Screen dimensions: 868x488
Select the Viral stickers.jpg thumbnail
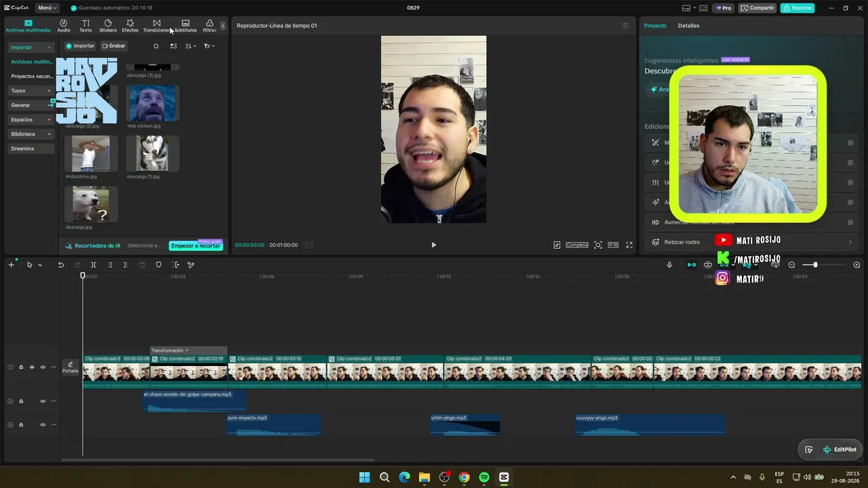point(153,103)
